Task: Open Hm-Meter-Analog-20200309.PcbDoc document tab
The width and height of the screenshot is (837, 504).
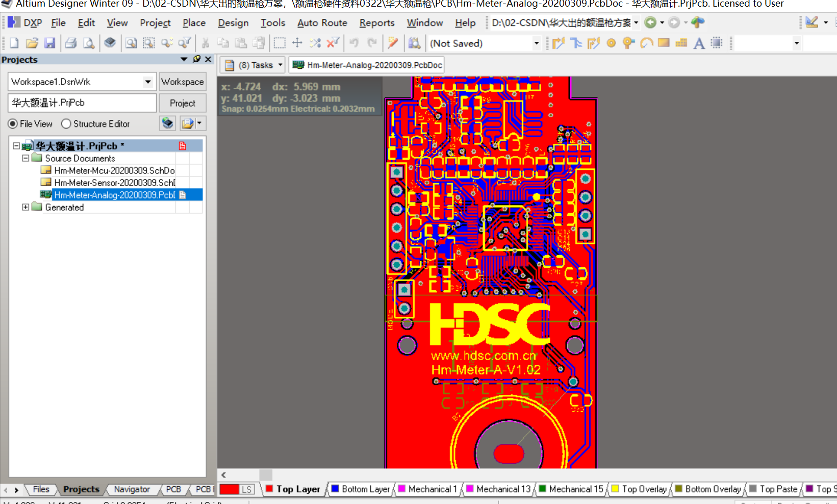Action: point(367,65)
